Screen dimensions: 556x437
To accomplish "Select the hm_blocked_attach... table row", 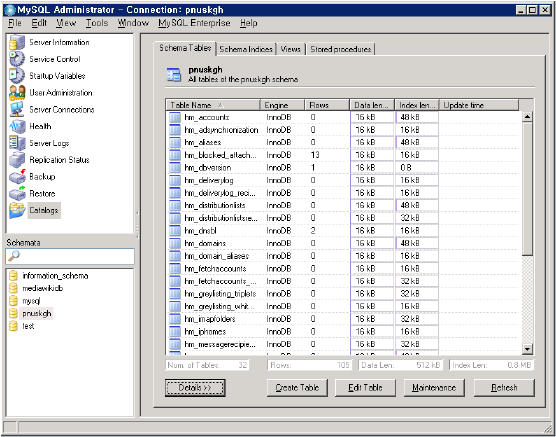I will (343, 155).
